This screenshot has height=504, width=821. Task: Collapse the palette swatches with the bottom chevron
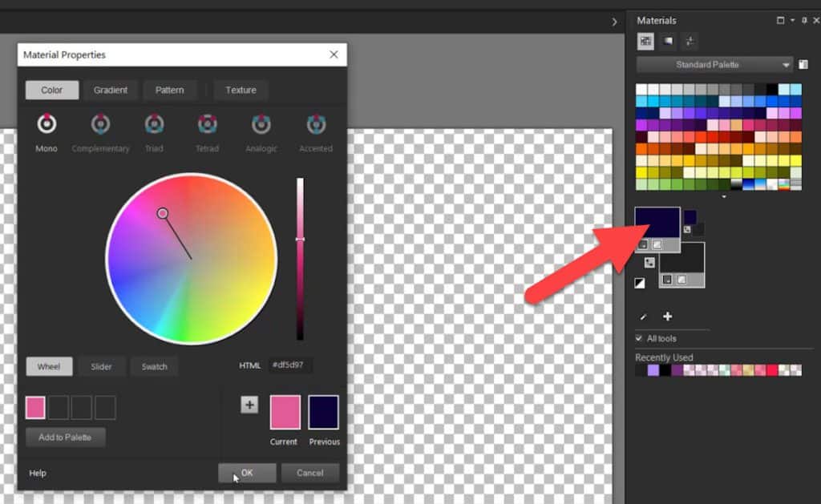pos(722,196)
